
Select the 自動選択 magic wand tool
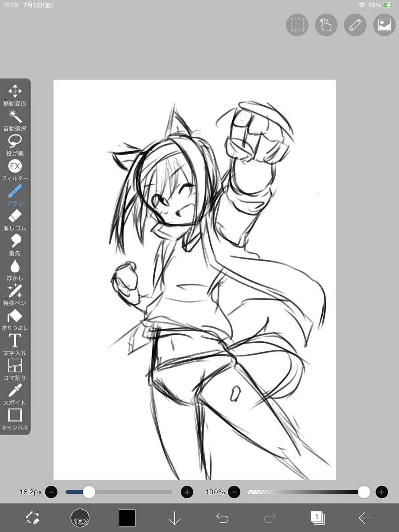[x=15, y=121]
